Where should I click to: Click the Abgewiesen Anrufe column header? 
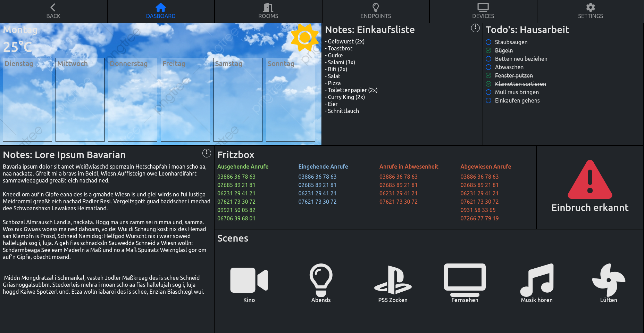pos(486,166)
